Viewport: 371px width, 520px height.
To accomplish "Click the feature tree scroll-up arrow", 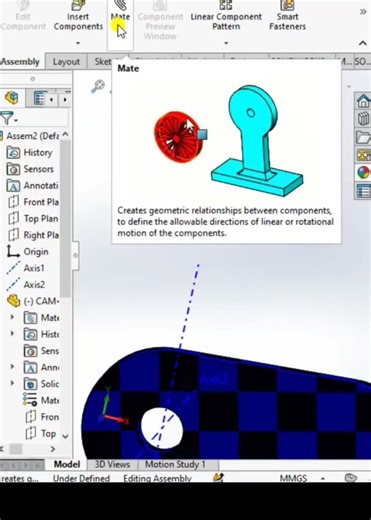I will (x=65, y=134).
